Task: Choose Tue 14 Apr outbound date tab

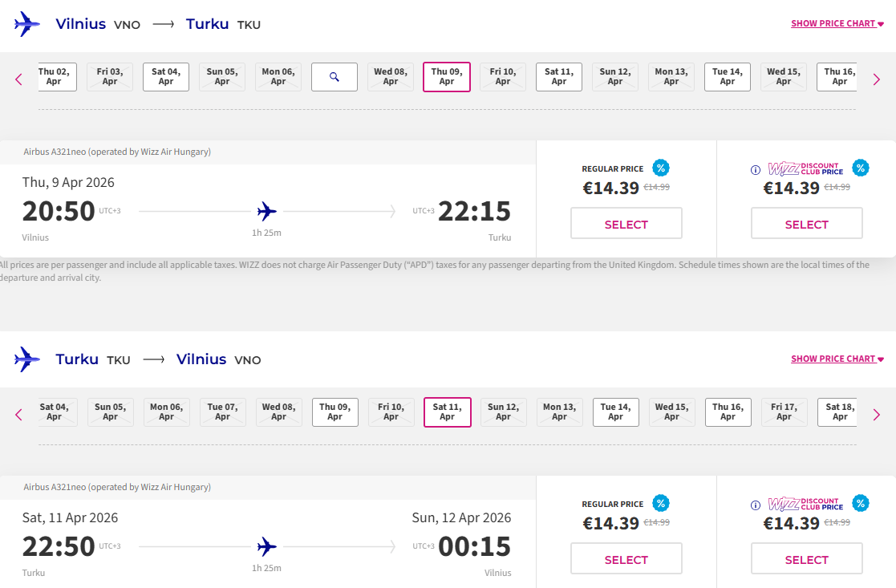Action: pos(728,77)
